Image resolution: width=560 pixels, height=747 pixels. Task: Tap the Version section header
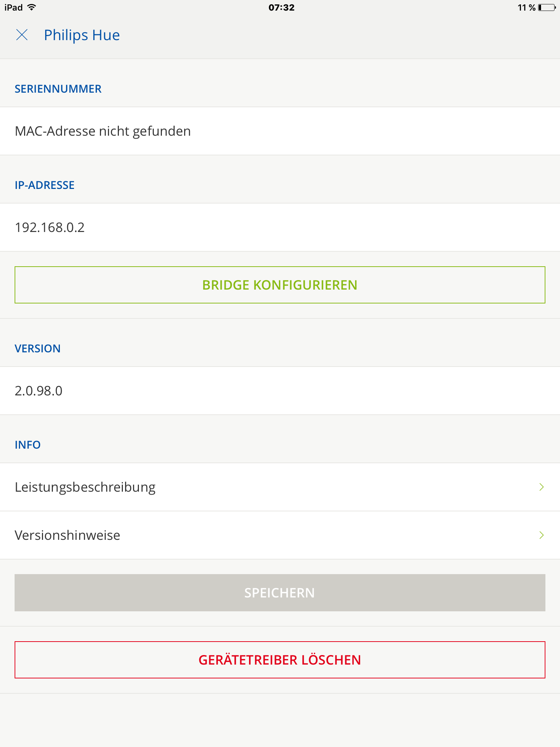click(38, 349)
